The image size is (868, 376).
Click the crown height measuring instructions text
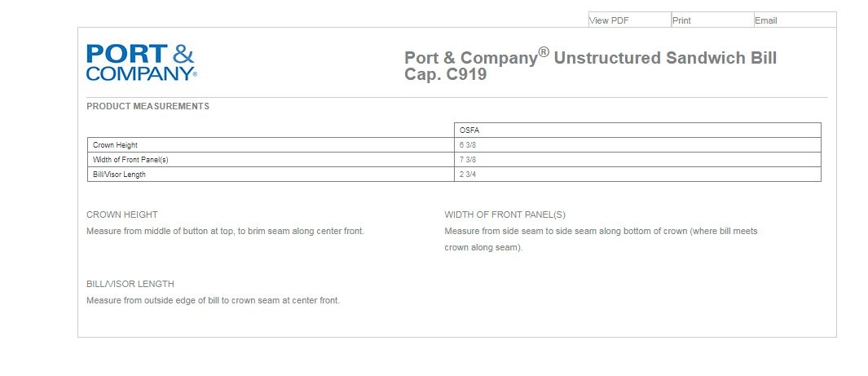click(x=225, y=231)
